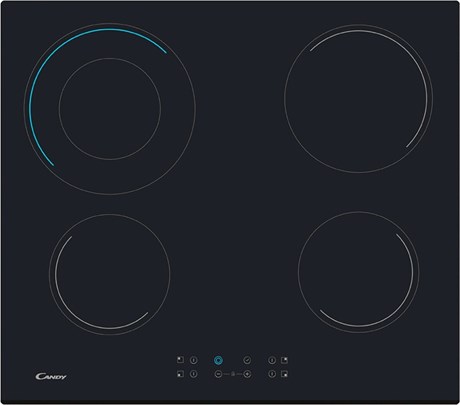This screenshot has height=405, width=460.
Task: Click the outer ring of the dual burner
Action: (110, 193)
